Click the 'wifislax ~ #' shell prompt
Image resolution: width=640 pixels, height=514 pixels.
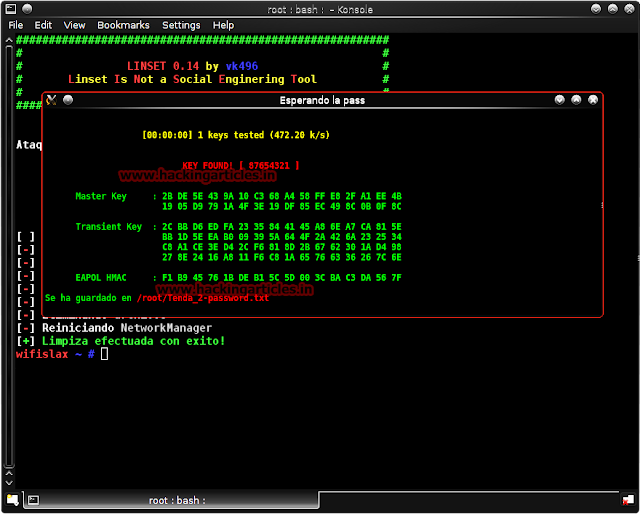click(55, 354)
